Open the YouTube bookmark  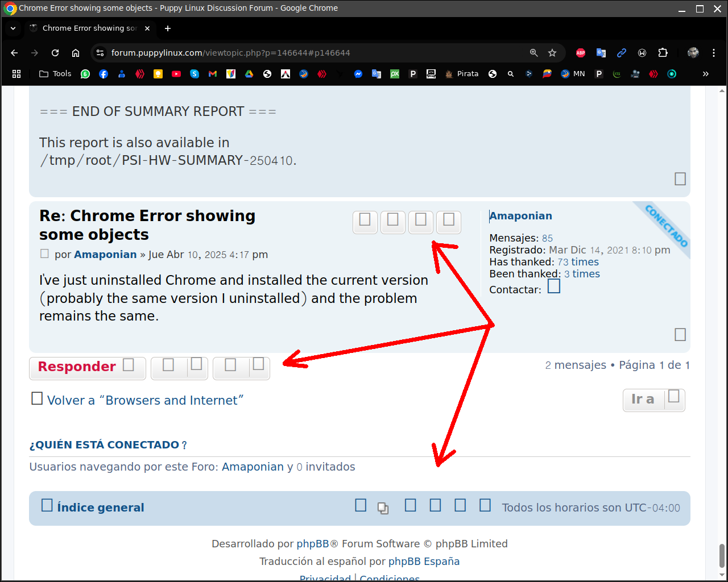[x=176, y=74]
